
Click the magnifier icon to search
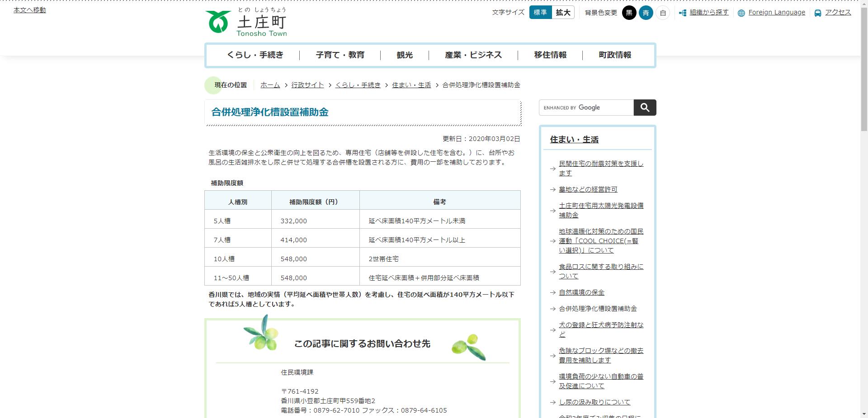click(645, 108)
